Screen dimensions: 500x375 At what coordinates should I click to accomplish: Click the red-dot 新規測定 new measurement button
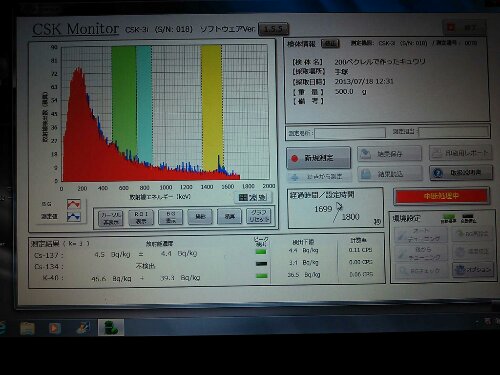tap(318, 158)
